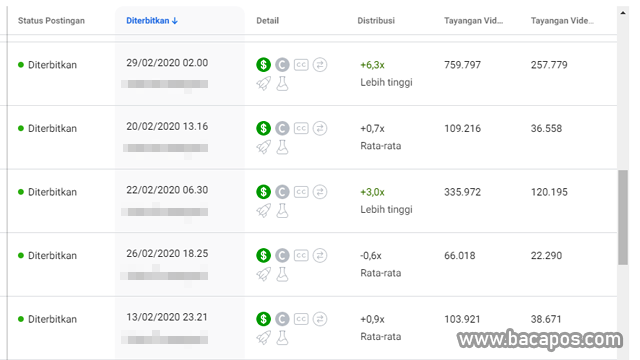This screenshot has height=360, width=640.
Task: Click test flask icon in 22/02/2020 row
Action: [282, 211]
